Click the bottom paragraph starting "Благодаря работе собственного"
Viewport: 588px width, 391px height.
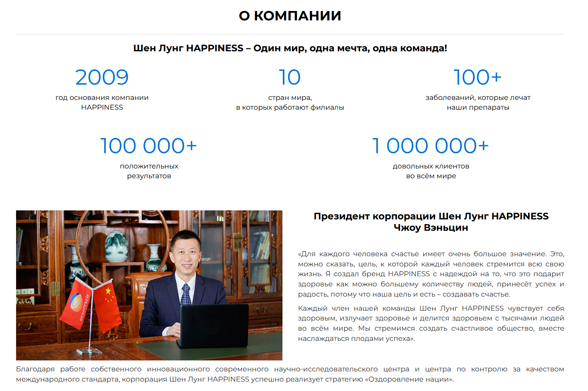pyautogui.click(x=290, y=374)
